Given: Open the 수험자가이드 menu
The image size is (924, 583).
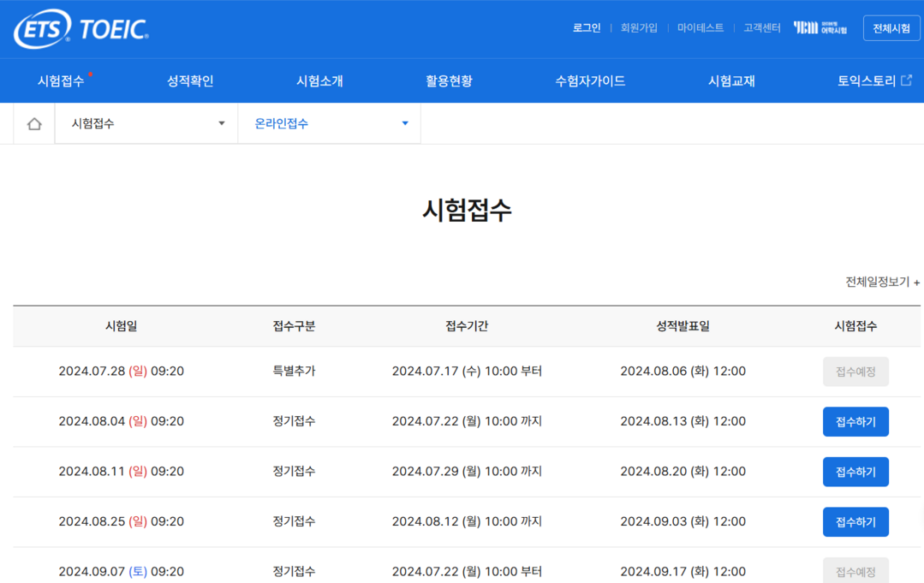Looking at the screenshot, I should pos(590,81).
